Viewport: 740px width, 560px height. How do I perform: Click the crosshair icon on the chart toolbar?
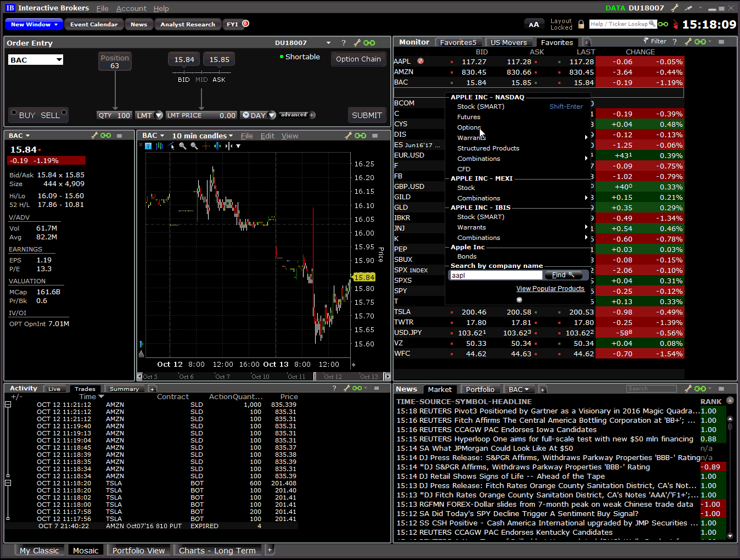coord(206,146)
